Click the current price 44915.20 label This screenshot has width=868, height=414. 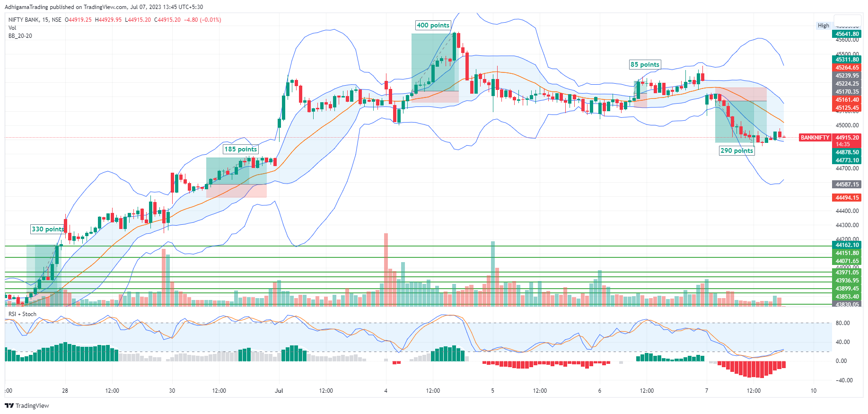pyautogui.click(x=847, y=138)
